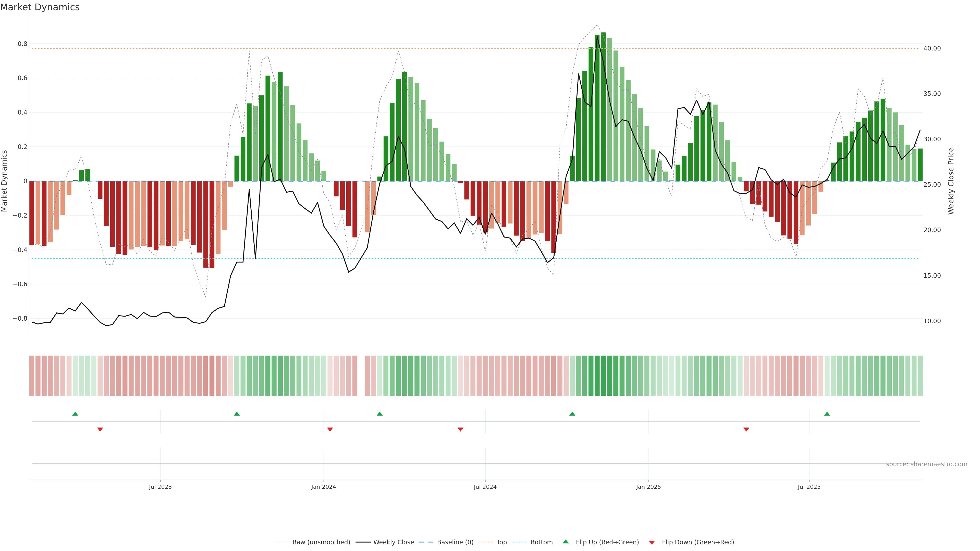Image resolution: width=980 pixels, height=551 pixels.
Task: Click the red Flip Down triangle in legend
Action: coord(652,542)
